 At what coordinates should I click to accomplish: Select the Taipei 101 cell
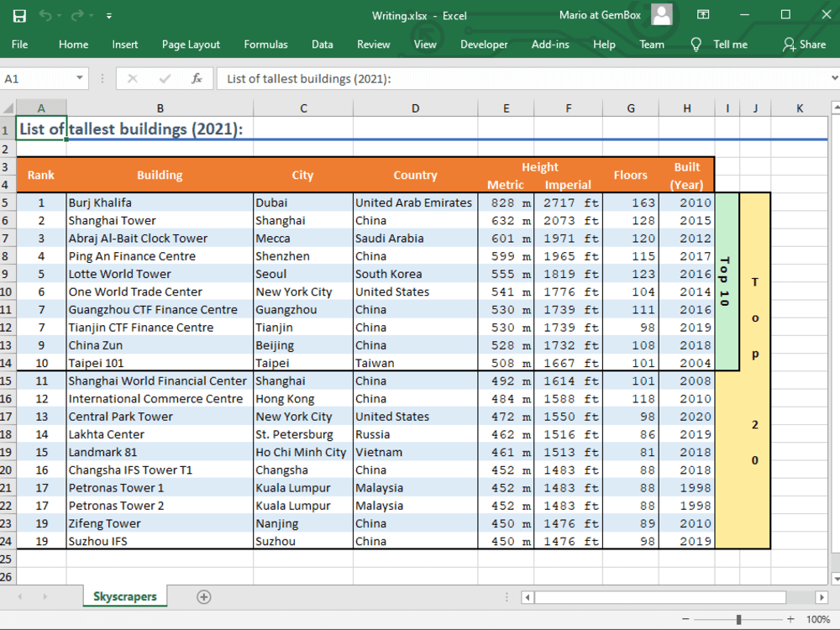[x=160, y=363]
